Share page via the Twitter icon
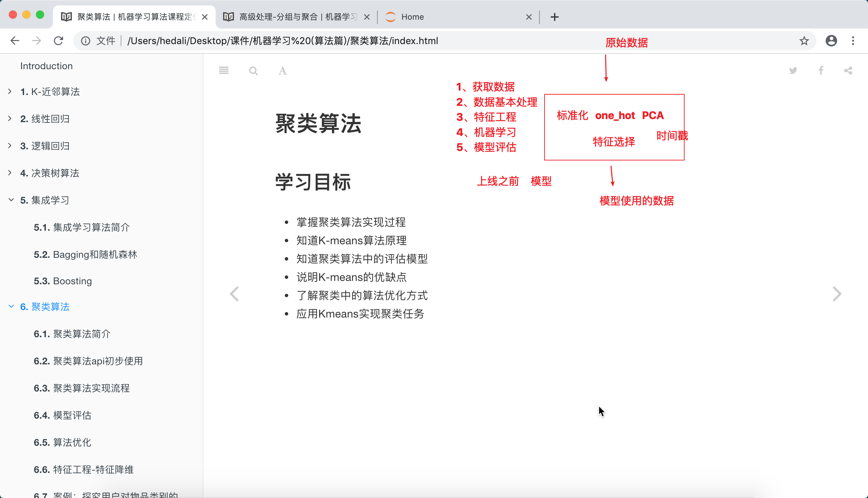 point(793,71)
